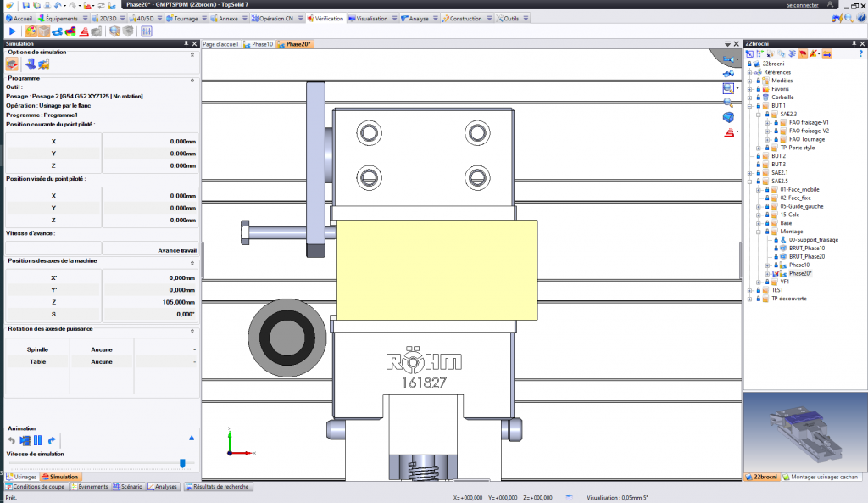
Task: Click the eject icon in the Animation panel
Action: [192, 438]
